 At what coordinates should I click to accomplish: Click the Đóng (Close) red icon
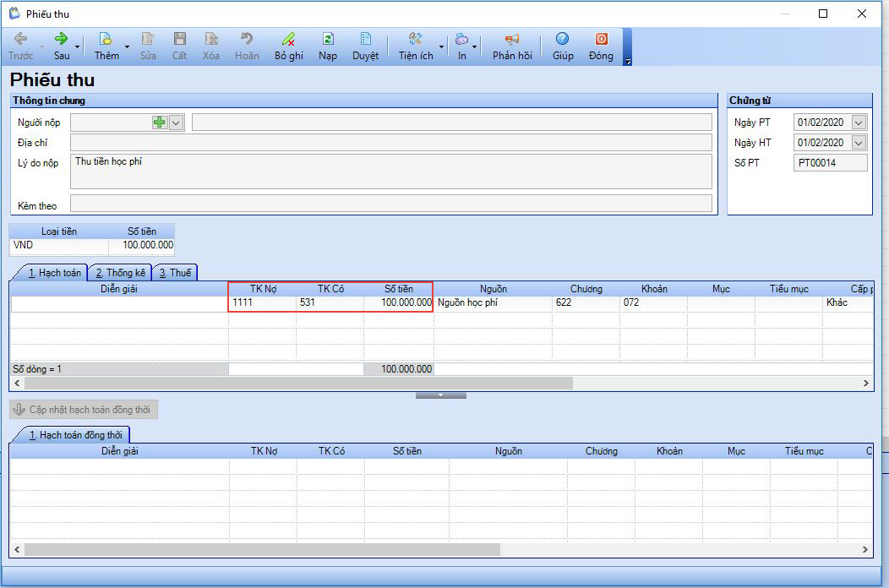tap(601, 40)
